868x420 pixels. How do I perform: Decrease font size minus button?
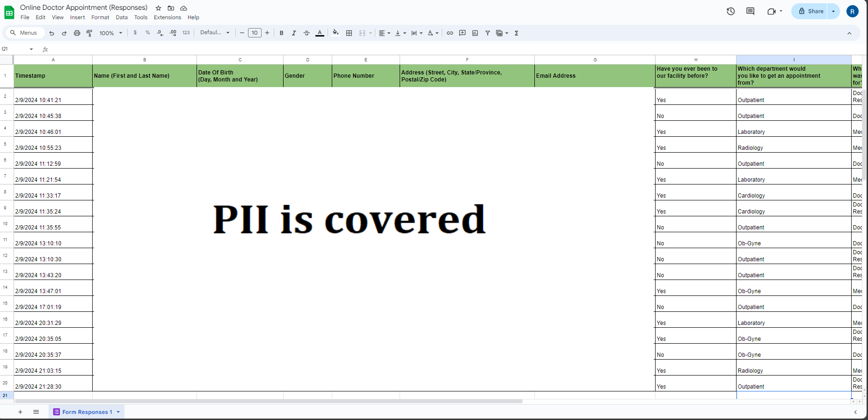242,33
